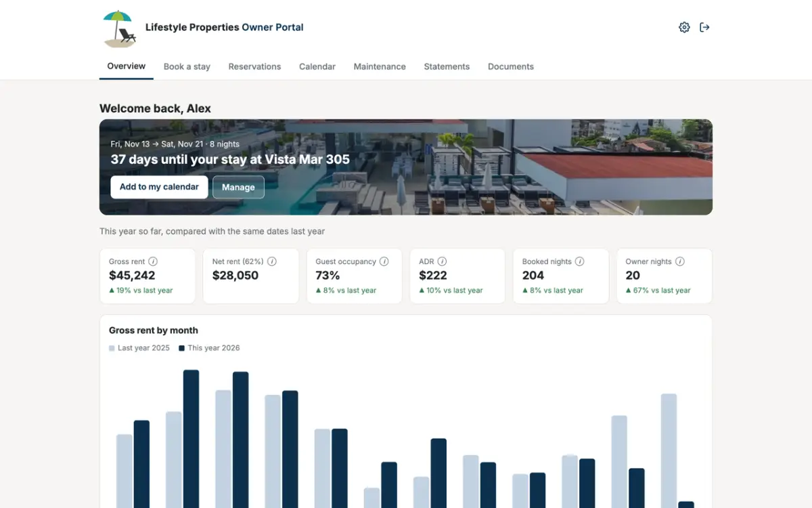Click the $45,242 gross rent value
Viewport: 812px width, 508px height.
pyautogui.click(x=132, y=276)
